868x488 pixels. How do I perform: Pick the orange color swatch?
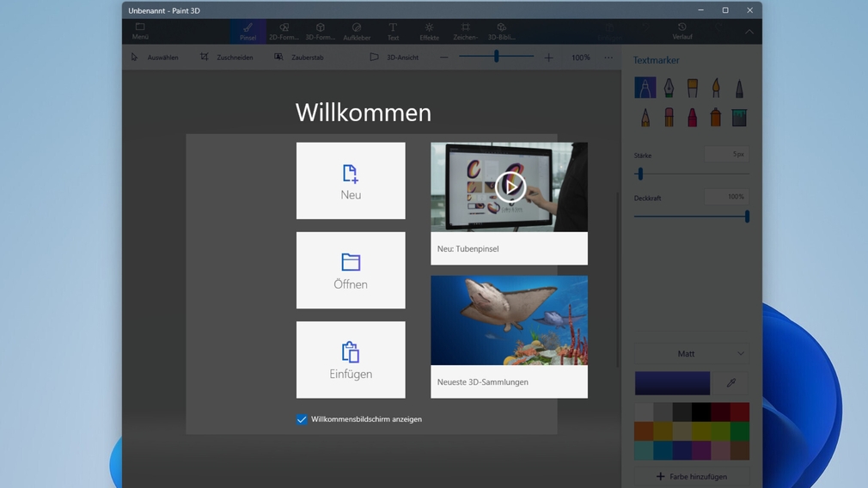644,431
